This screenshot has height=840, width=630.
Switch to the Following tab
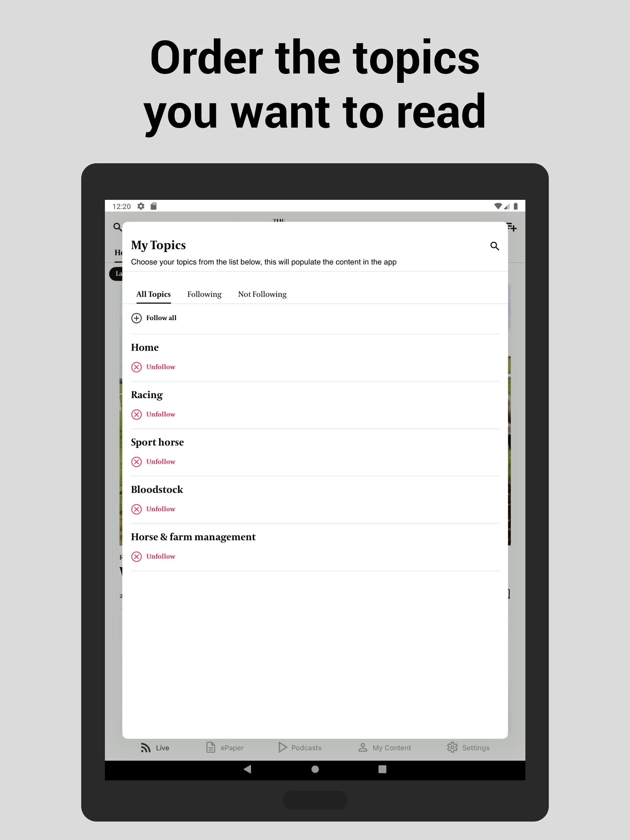coord(204,294)
